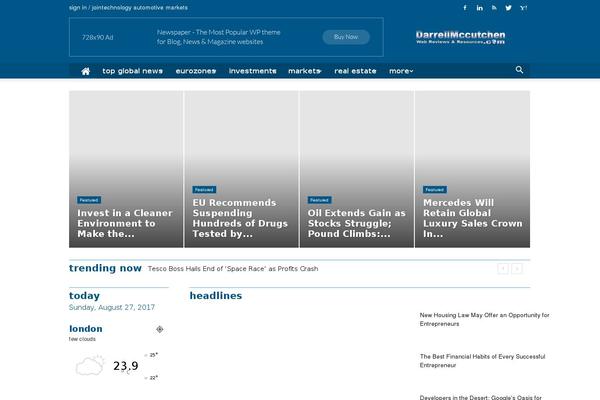Open technology top-bar link
This screenshot has width=600, height=400.
113,8
